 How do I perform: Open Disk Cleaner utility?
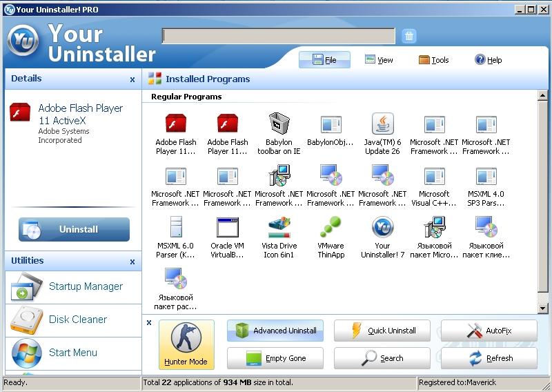click(73, 320)
